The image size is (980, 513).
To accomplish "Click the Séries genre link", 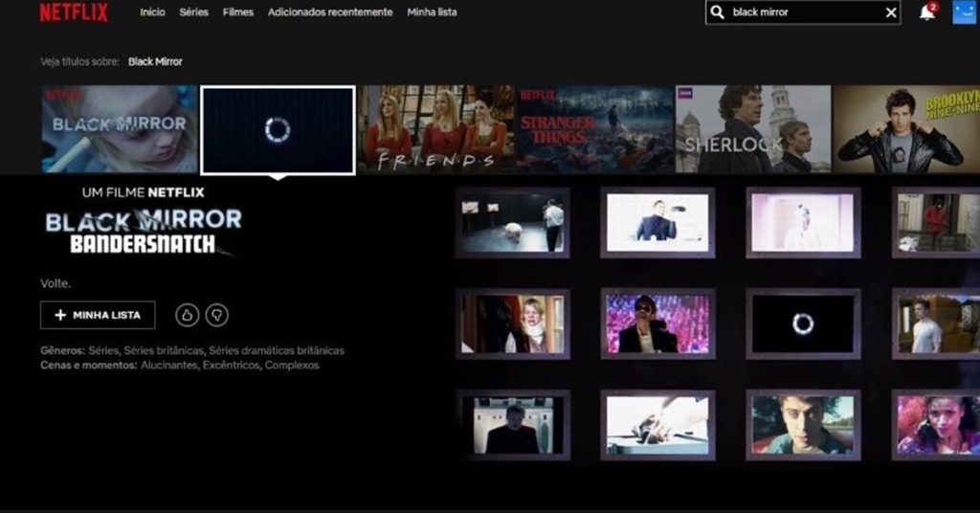I will click(103, 350).
